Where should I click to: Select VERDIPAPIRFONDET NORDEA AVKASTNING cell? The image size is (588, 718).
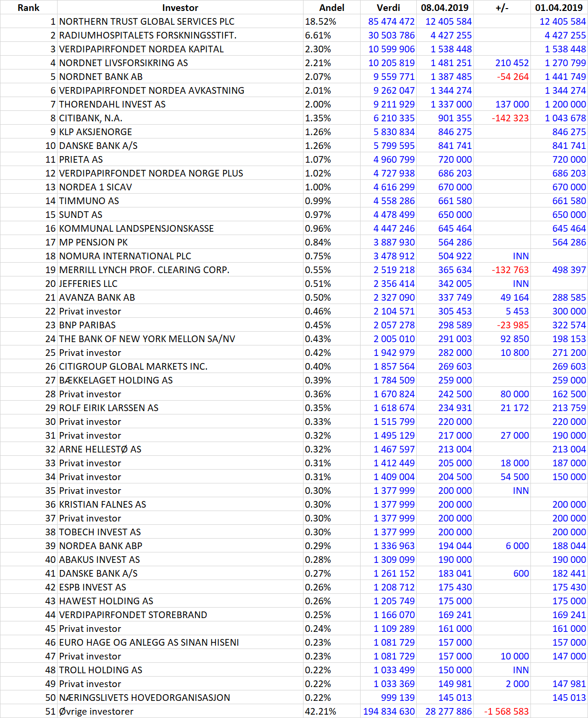pyautogui.click(x=180, y=90)
